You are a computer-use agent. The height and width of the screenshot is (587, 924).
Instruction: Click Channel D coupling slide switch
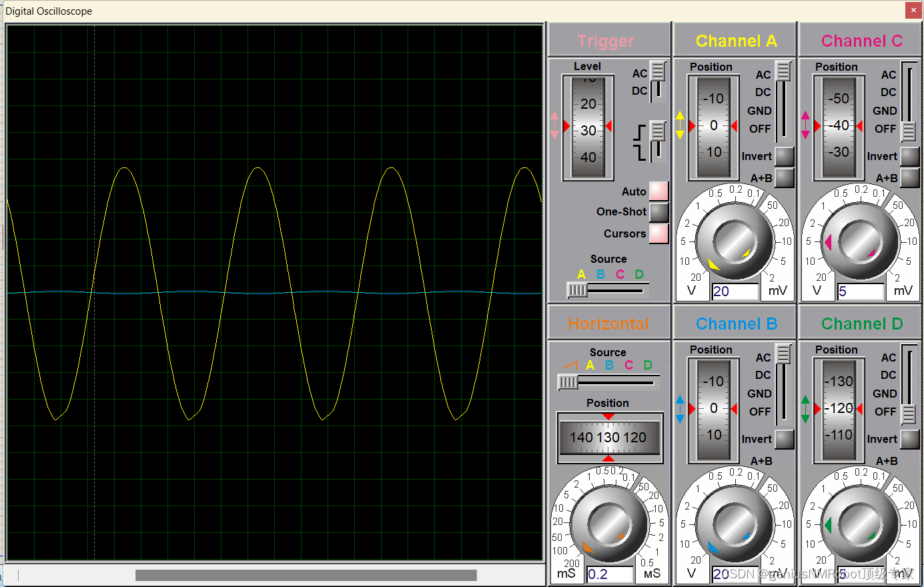click(909, 384)
